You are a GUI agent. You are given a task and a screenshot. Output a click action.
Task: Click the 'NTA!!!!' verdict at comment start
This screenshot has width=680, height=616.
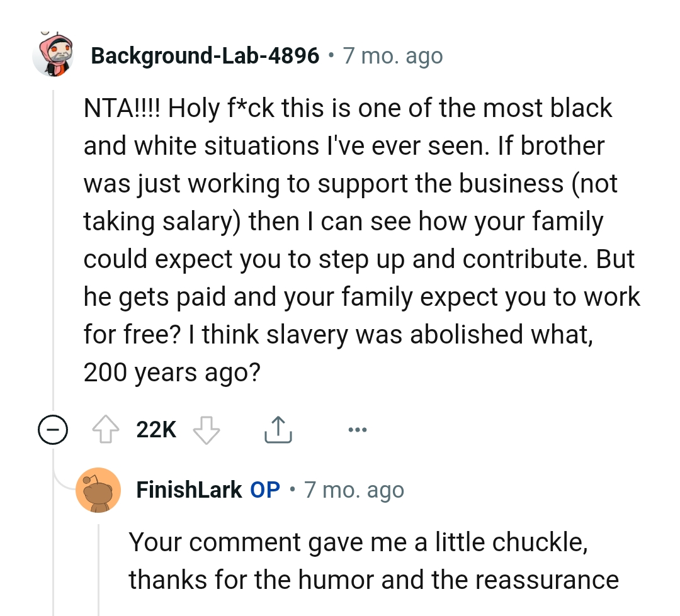coord(123,108)
